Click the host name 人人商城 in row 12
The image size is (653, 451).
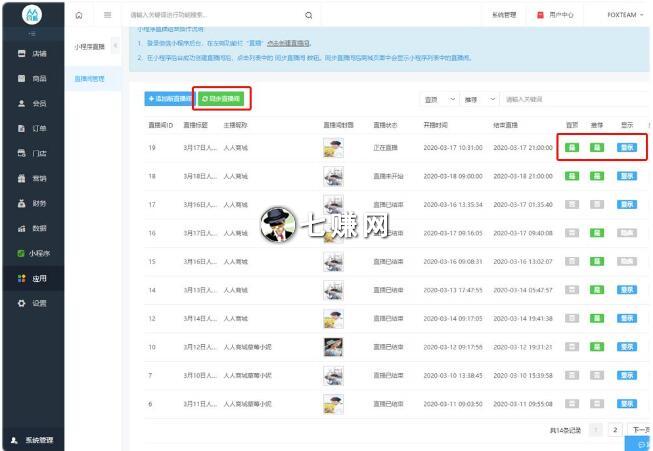point(235,319)
